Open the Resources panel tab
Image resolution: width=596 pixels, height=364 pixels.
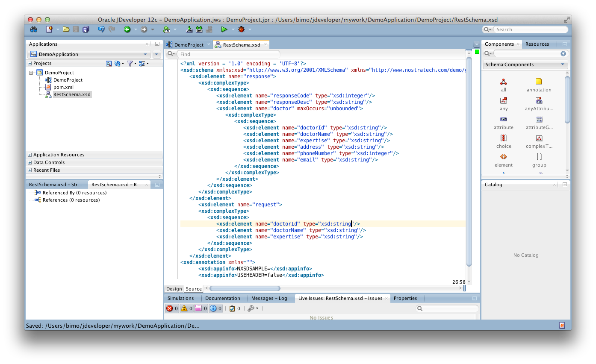(538, 44)
